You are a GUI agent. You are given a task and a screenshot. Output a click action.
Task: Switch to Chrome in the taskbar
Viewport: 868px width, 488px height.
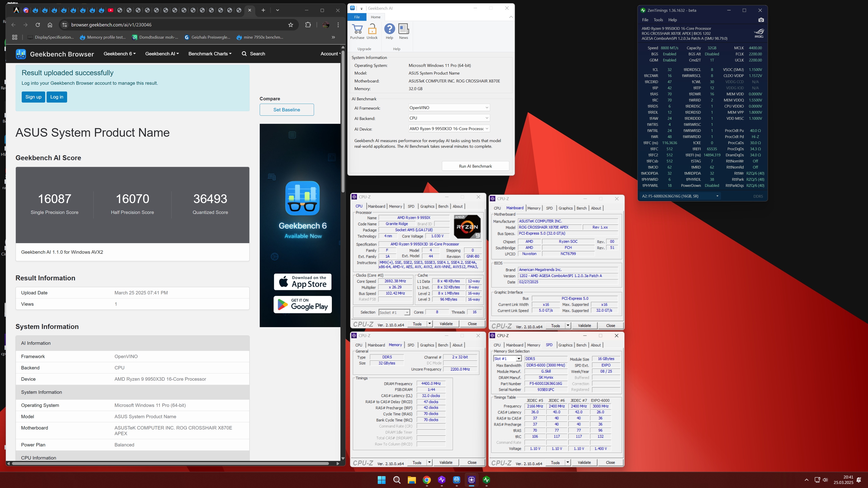tap(427, 480)
